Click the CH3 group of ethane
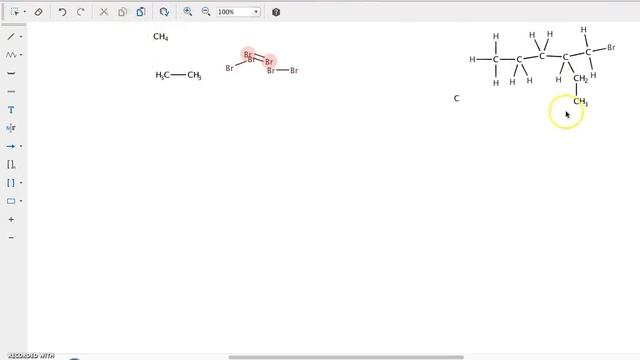This screenshot has width=640, height=360. [194, 75]
